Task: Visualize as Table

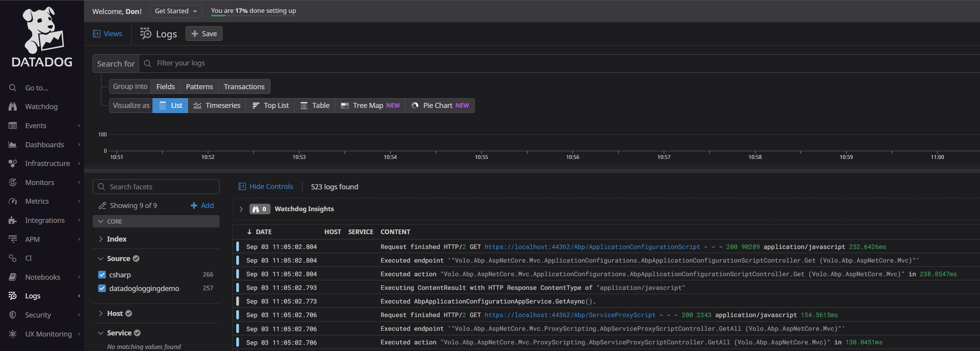Action: [x=315, y=106]
